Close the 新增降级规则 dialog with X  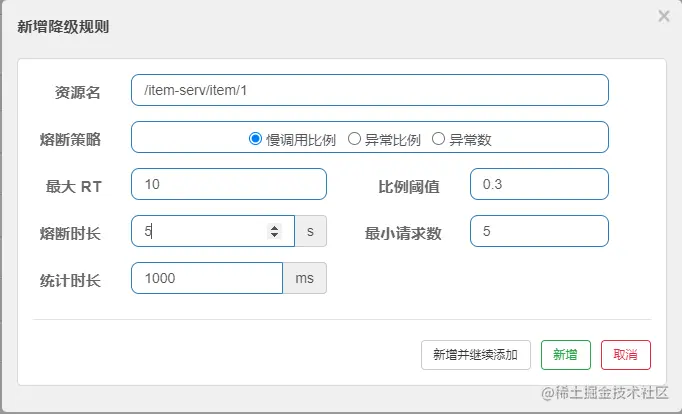pyautogui.click(x=664, y=17)
